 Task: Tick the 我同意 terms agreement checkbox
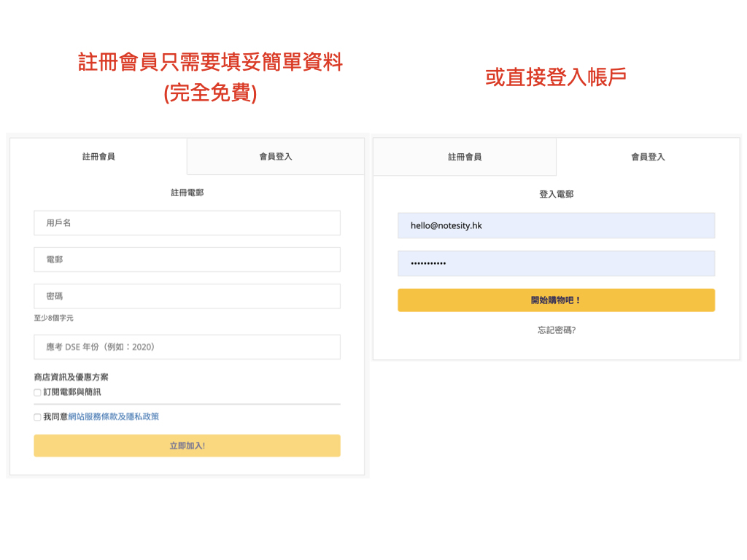37,417
